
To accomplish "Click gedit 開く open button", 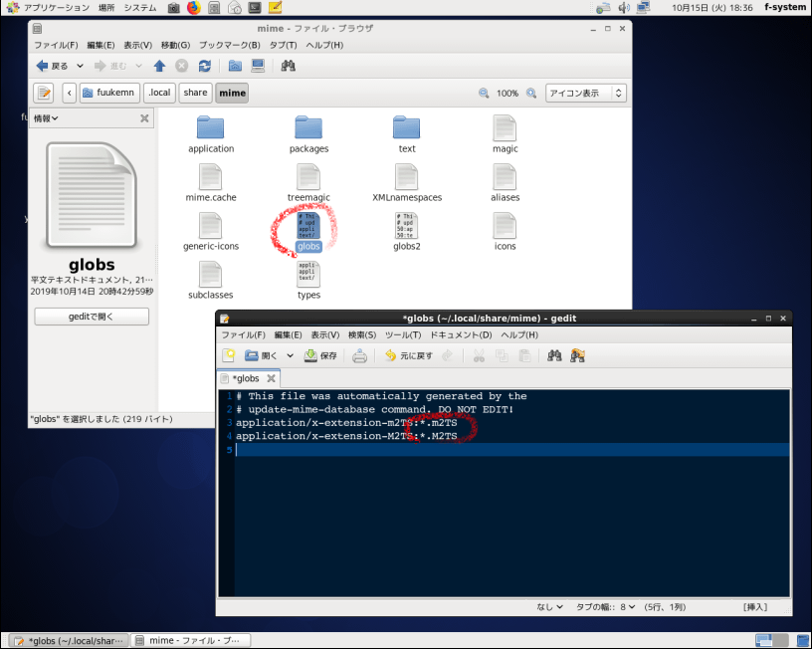I will (x=262, y=355).
